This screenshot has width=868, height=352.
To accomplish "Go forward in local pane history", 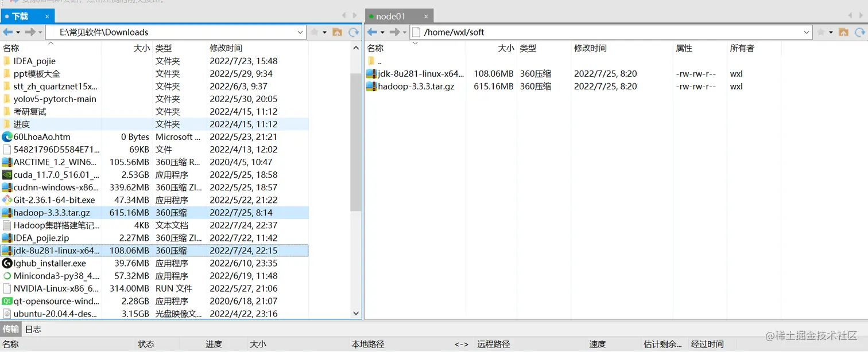I will (30, 32).
